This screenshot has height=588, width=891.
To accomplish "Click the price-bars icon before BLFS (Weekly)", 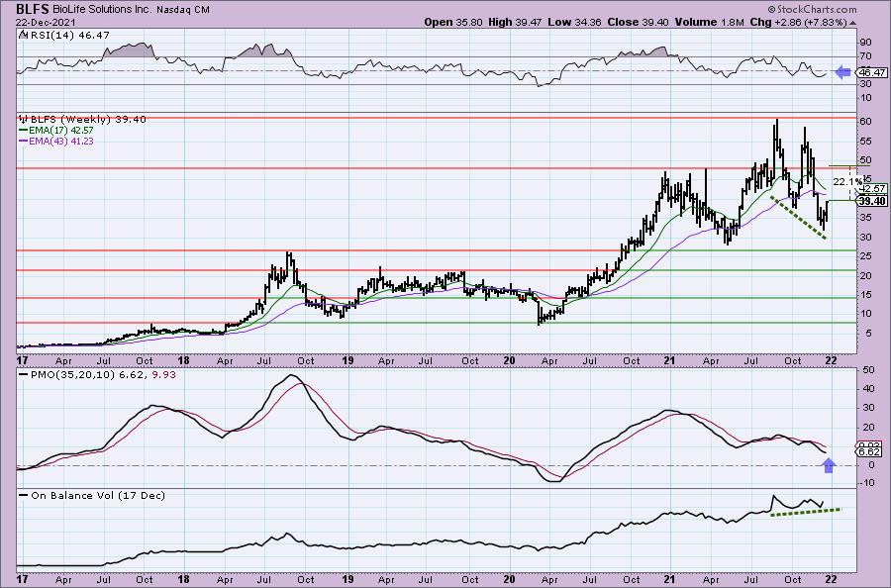I will coord(24,120).
